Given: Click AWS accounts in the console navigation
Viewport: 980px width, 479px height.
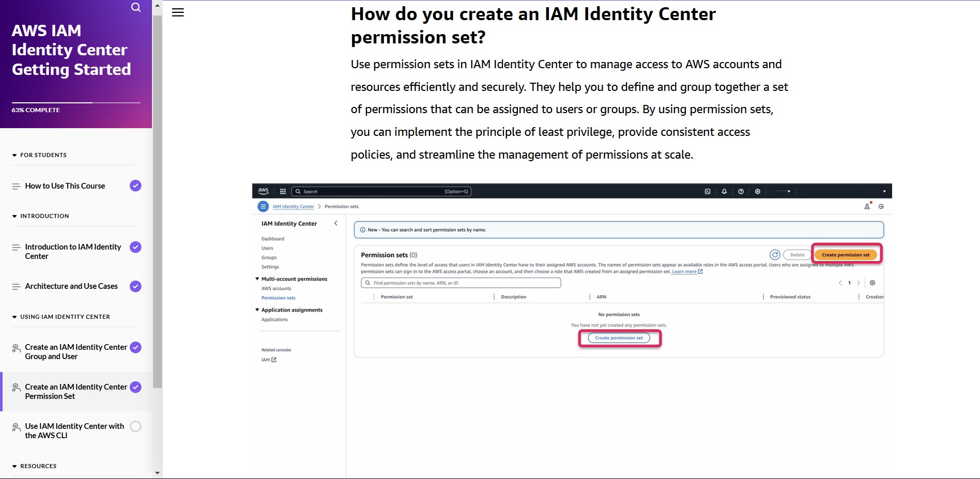Looking at the screenshot, I should coord(276,289).
